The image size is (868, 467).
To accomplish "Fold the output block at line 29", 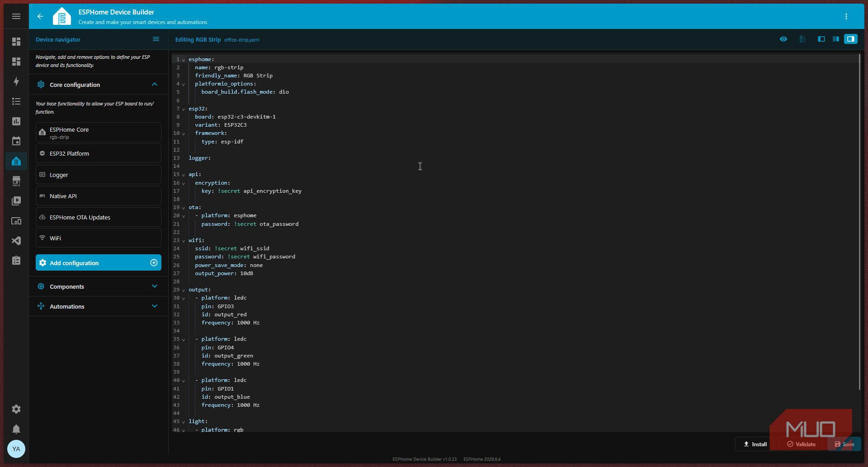I will point(184,290).
